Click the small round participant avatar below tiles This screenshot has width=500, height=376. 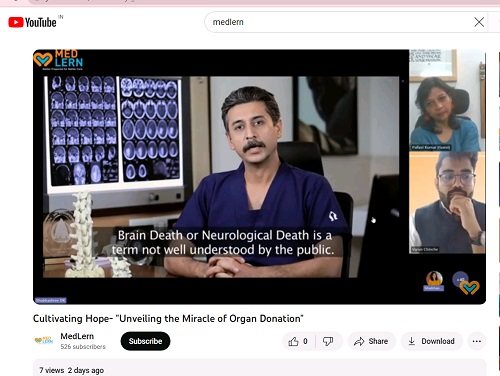point(434,279)
